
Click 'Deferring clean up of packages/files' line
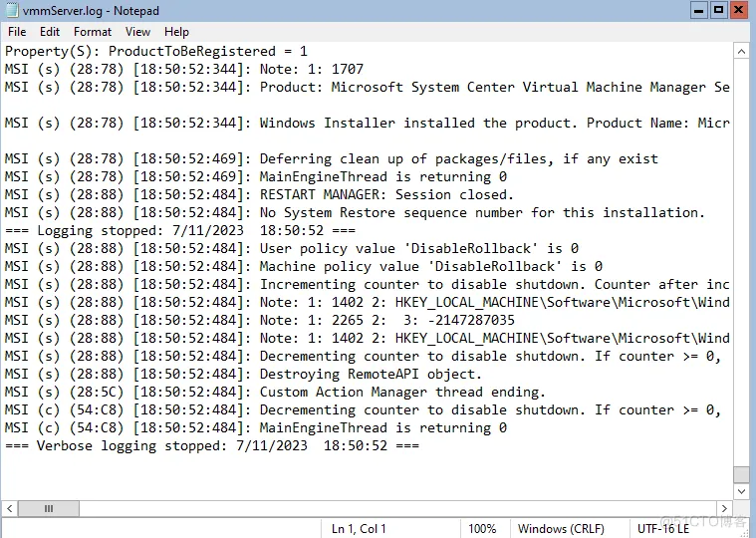click(x=332, y=158)
